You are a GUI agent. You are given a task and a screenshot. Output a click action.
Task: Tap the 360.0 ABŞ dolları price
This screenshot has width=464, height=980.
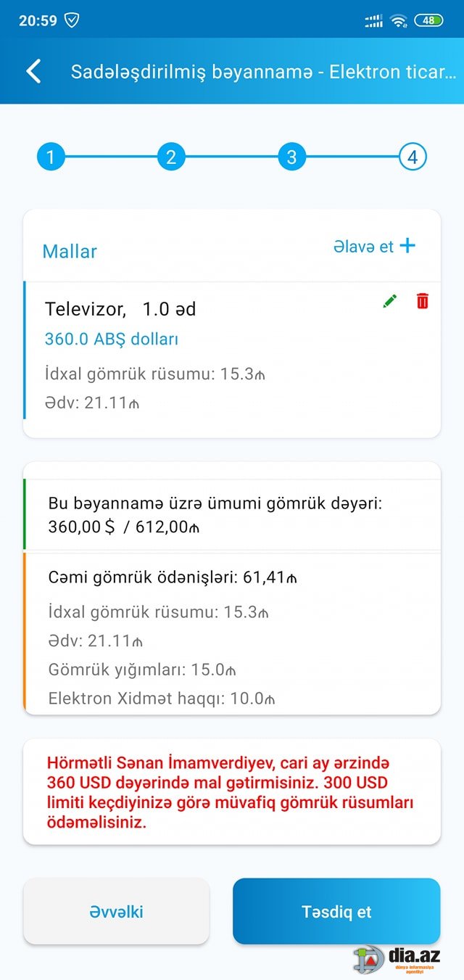click(x=112, y=339)
